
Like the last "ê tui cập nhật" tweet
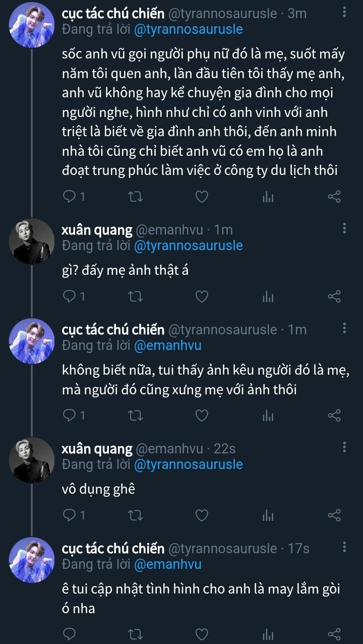click(202, 633)
